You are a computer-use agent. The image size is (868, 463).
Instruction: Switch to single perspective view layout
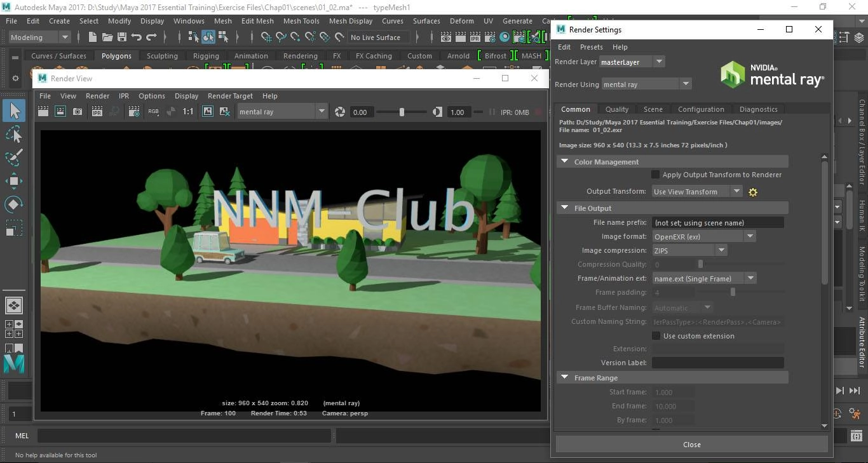pos(14,305)
